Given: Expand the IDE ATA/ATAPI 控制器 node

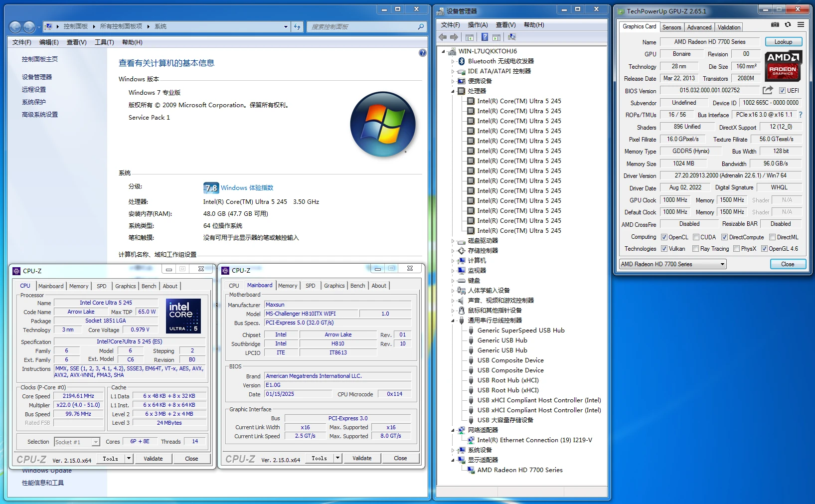Looking at the screenshot, I should point(453,71).
